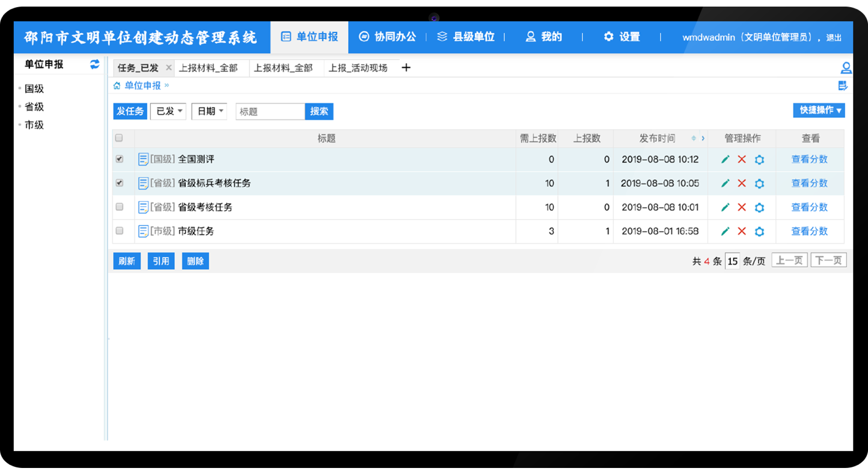868x474 pixels.
Task: Uncheck the 全国测评 row checkbox
Action: coord(119,159)
